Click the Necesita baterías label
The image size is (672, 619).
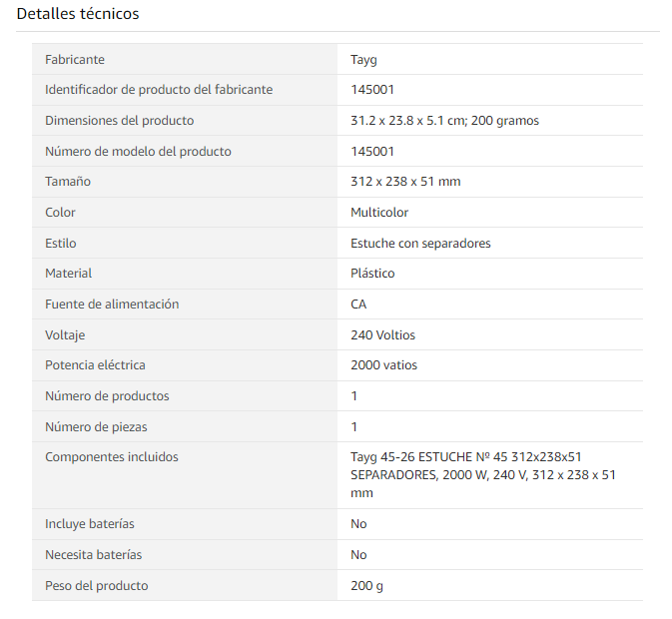click(x=94, y=554)
